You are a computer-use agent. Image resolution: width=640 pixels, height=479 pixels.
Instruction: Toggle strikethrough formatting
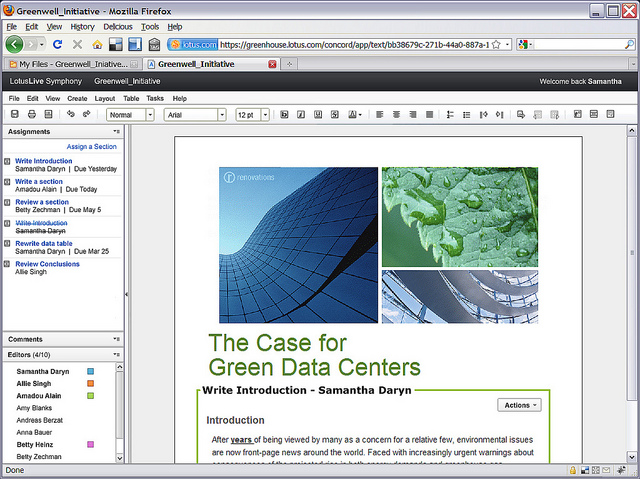point(335,115)
